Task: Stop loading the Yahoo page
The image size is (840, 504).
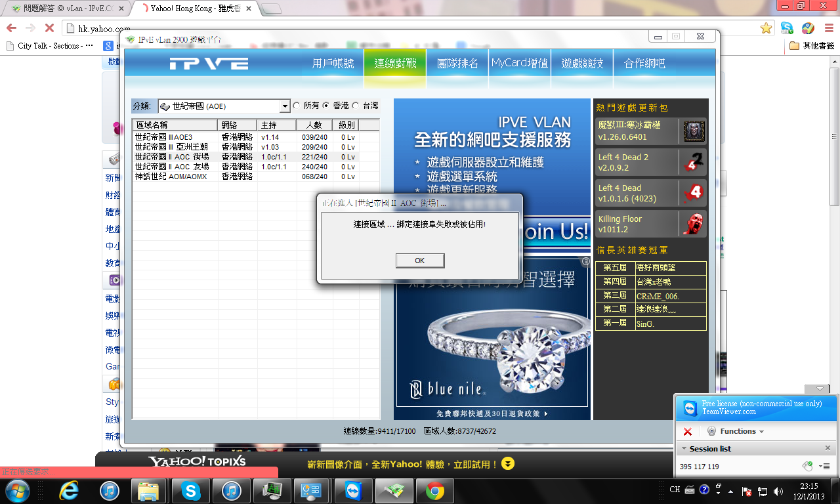Action: coord(49,28)
